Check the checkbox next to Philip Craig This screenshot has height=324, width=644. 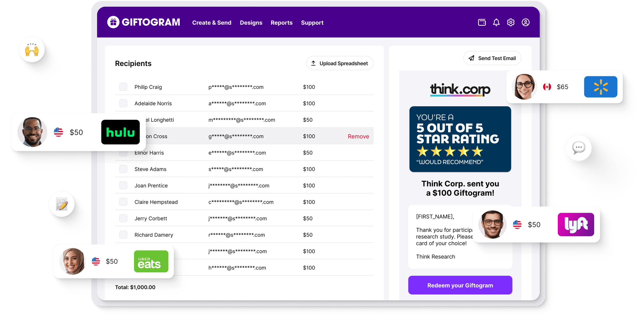coord(123,87)
